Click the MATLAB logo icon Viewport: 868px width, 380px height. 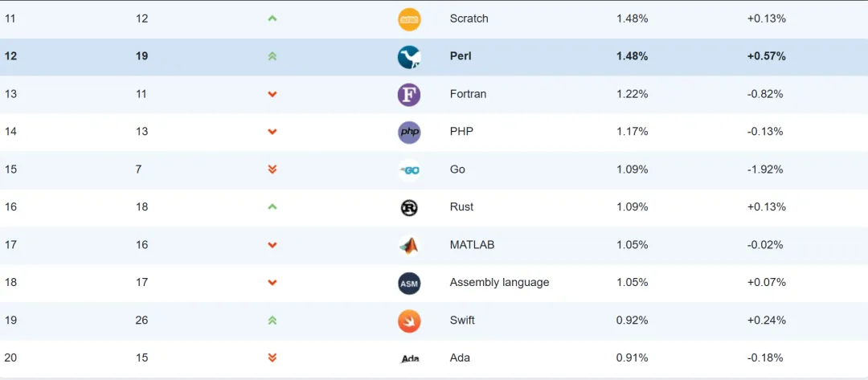pos(409,245)
